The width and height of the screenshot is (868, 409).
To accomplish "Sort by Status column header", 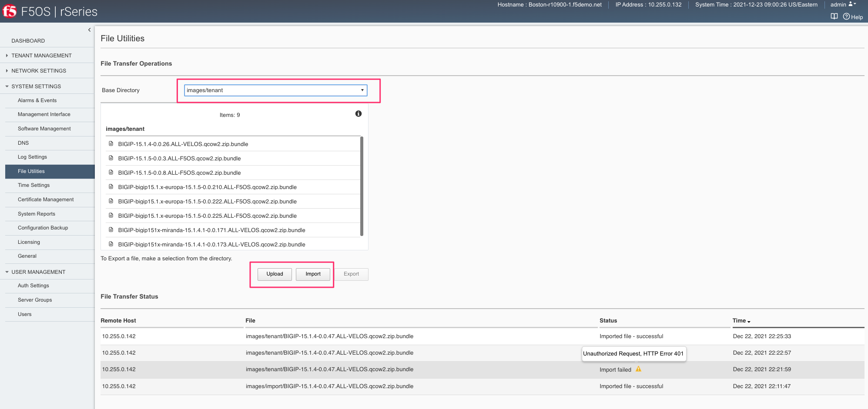I will point(608,320).
